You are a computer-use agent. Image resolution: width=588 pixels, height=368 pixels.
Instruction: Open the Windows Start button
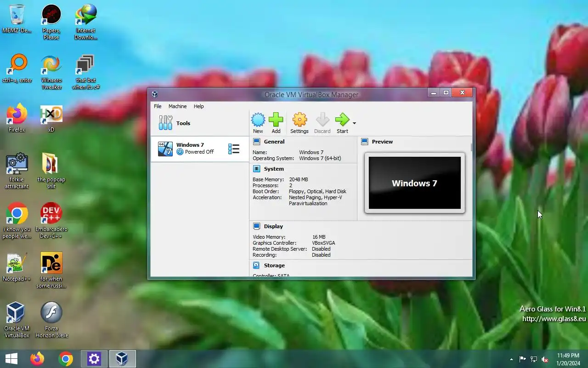11,359
